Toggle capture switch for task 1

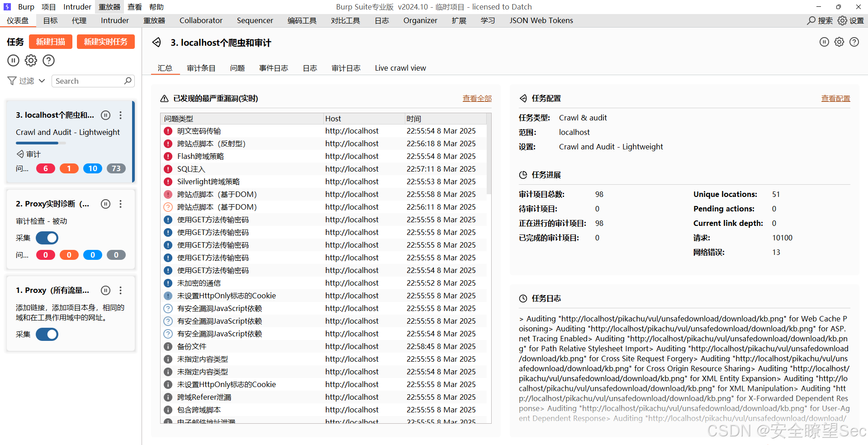(47, 334)
